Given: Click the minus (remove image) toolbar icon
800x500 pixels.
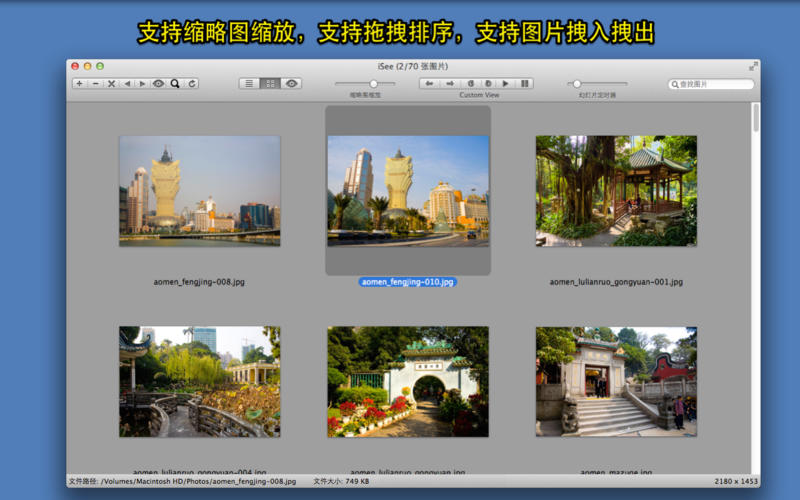Looking at the screenshot, I should pos(95,84).
